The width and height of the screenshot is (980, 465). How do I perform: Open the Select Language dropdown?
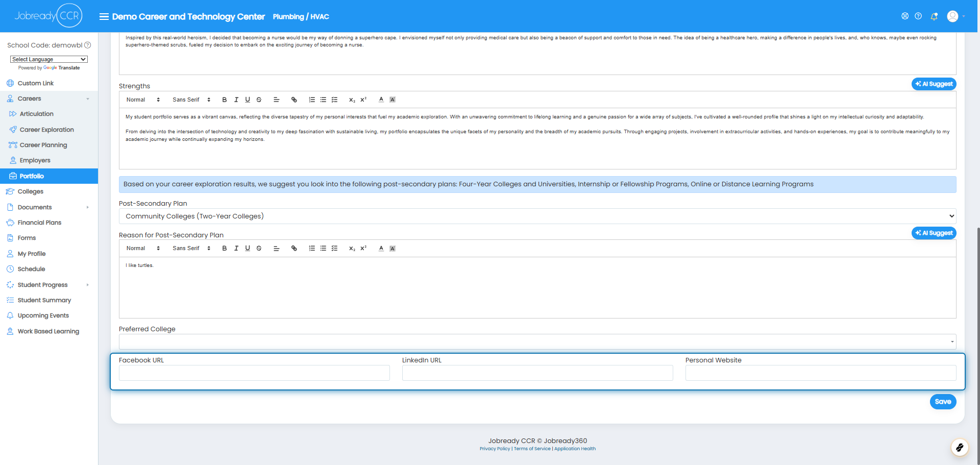pyautogui.click(x=49, y=59)
